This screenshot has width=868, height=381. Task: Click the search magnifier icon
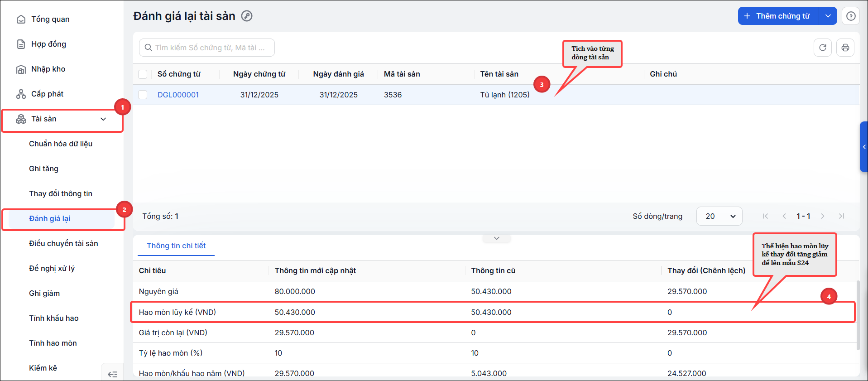pyautogui.click(x=148, y=48)
